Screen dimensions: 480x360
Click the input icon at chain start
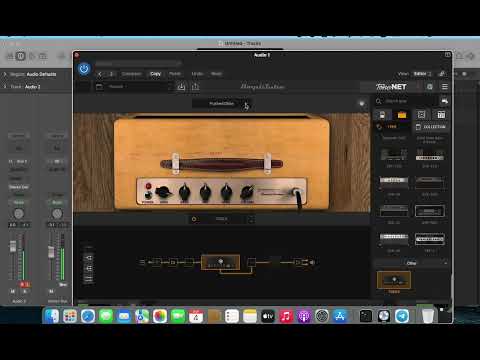[142, 262]
